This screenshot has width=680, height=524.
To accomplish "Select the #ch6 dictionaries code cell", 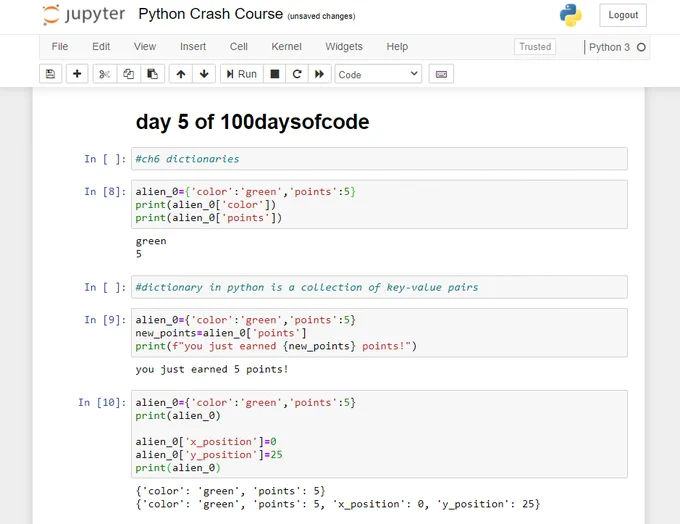I will (x=379, y=159).
